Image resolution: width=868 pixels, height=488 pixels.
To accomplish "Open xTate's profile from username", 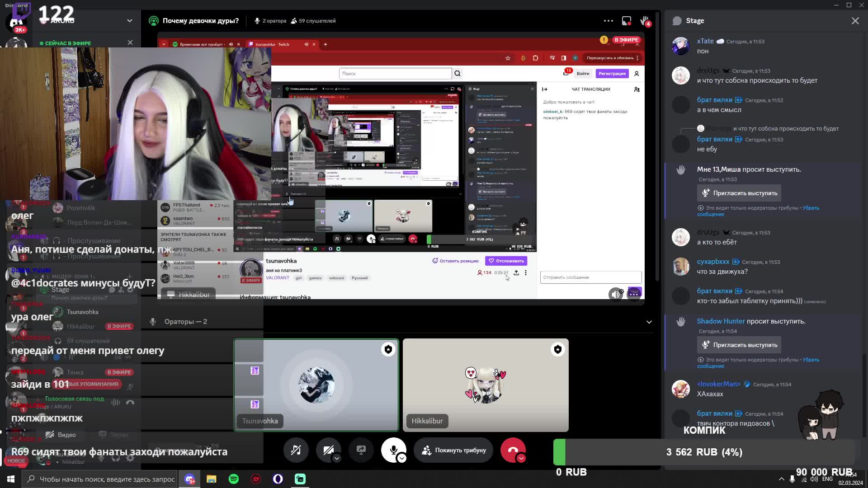I will tap(705, 41).
